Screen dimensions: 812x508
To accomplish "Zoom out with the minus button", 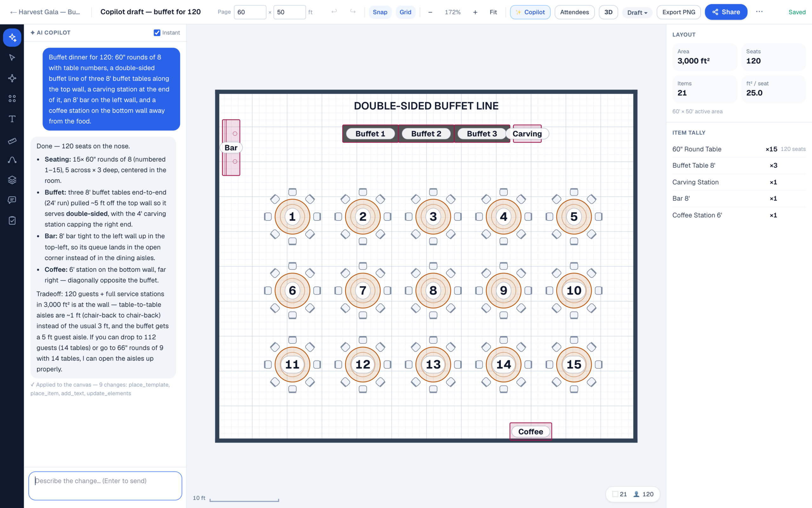I will pyautogui.click(x=430, y=12).
